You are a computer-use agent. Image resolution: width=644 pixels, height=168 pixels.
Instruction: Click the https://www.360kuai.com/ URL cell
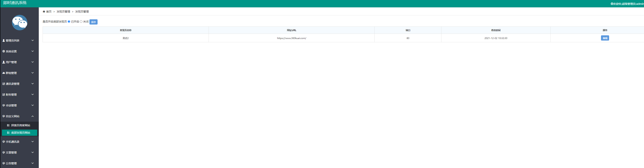pyautogui.click(x=292, y=38)
